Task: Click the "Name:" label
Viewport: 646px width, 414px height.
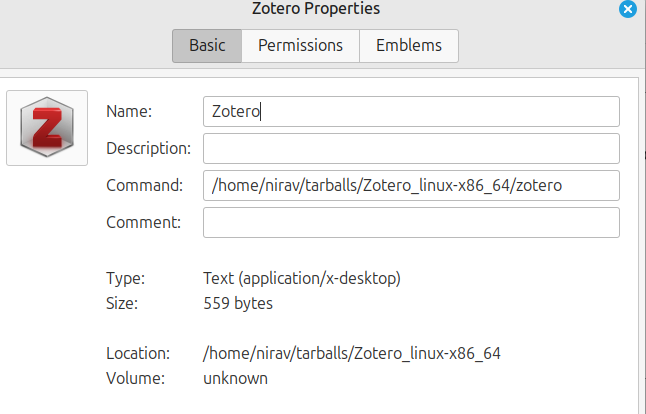Action: click(129, 111)
